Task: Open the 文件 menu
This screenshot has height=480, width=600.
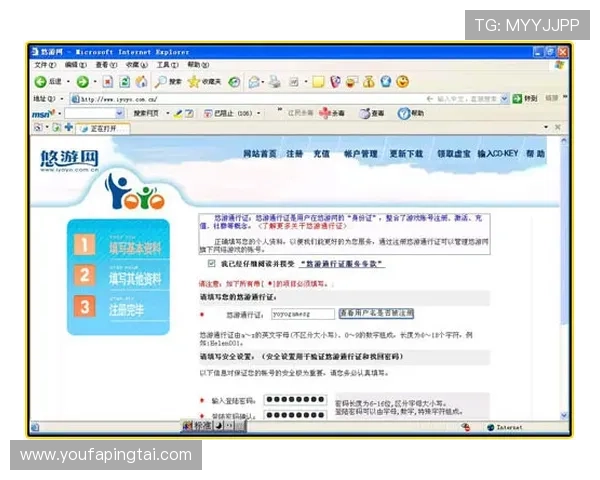Action: 45,65
